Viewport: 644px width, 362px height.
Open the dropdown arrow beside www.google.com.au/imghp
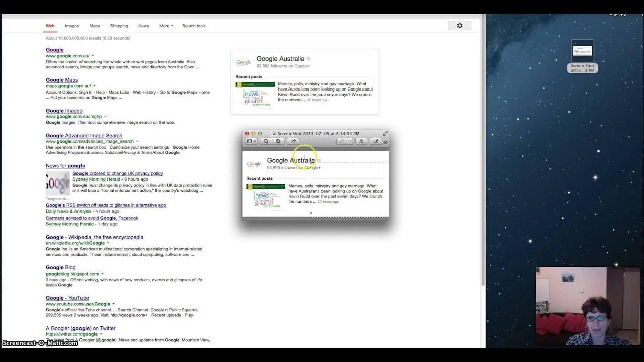coord(105,117)
